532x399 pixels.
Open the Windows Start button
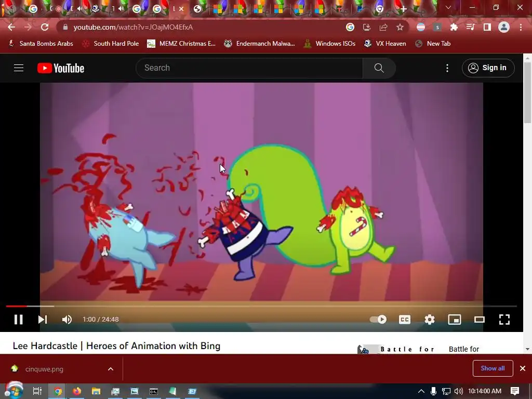coord(13,391)
